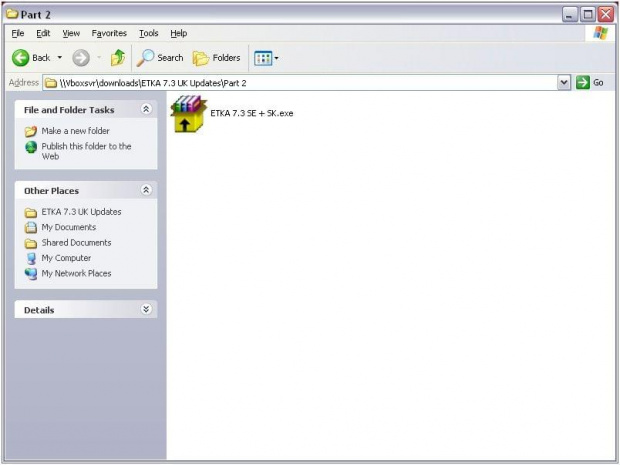Open the Shared Documents link

pyautogui.click(x=76, y=243)
